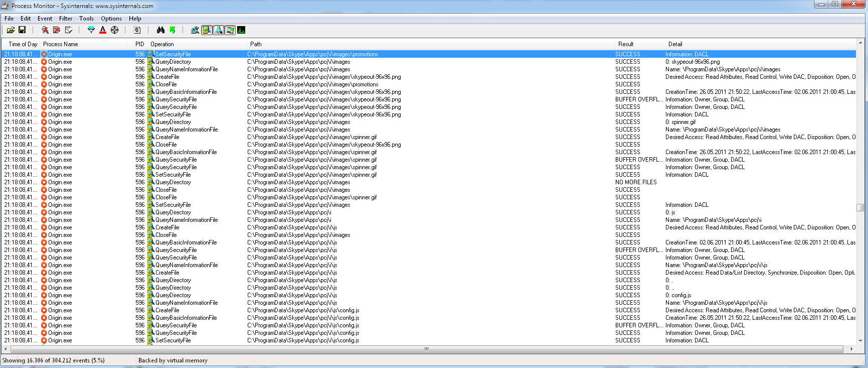
Task: Click operation icon of the selected SetSecurityFile row
Action: click(x=150, y=54)
